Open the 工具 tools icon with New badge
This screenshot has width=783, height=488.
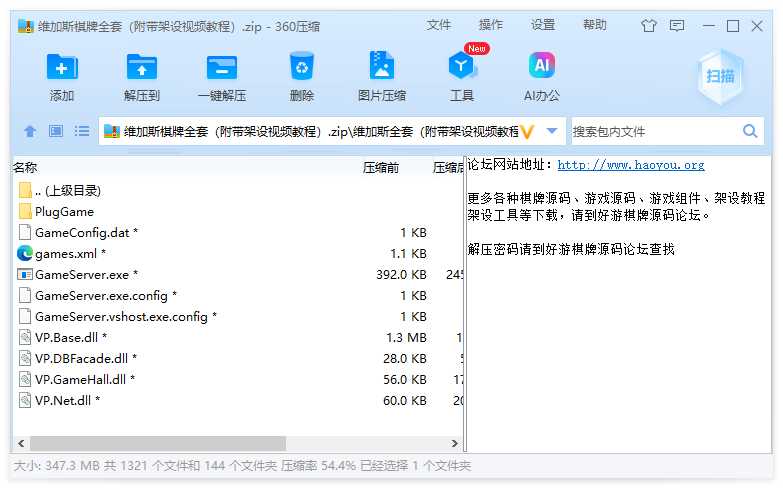(x=462, y=65)
